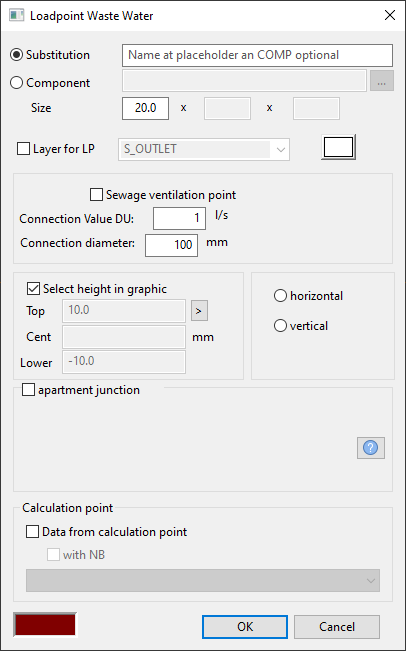
Task: Click the blue help question mark icon
Action: tap(371, 448)
